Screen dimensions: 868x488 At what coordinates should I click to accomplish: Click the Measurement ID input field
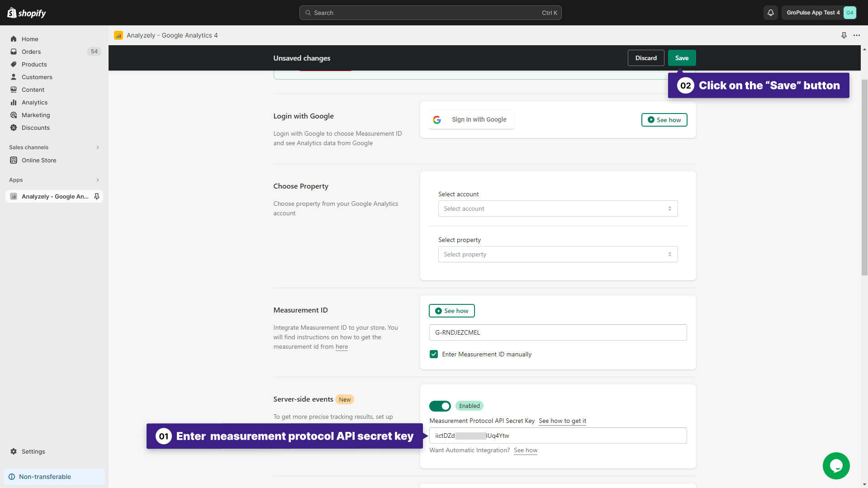click(558, 332)
